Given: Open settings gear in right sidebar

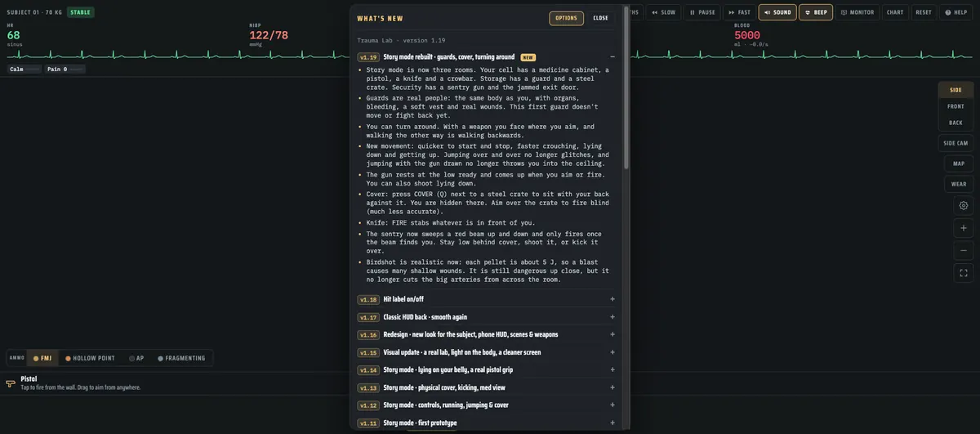Looking at the screenshot, I should [x=964, y=206].
